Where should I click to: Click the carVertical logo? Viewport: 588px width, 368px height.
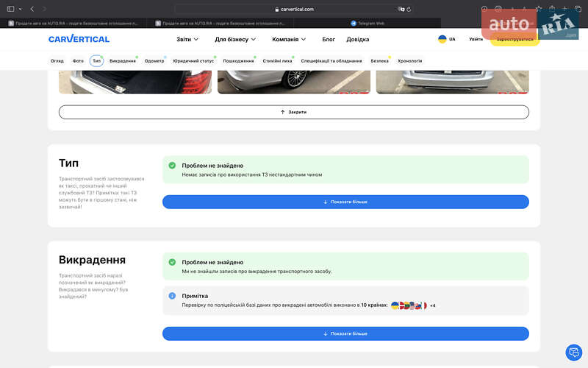79,39
